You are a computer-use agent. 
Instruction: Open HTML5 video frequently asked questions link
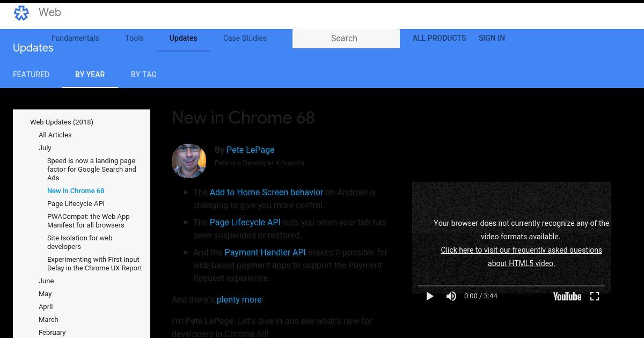tap(521, 256)
